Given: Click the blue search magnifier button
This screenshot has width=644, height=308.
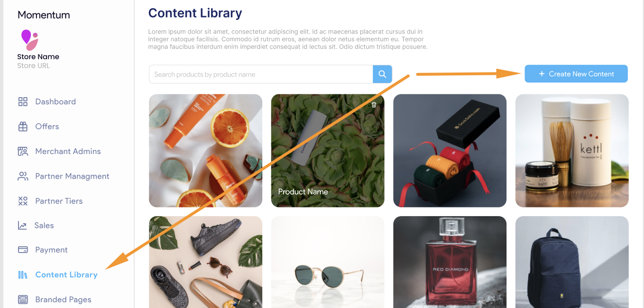Looking at the screenshot, I should [x=382, y=74].
